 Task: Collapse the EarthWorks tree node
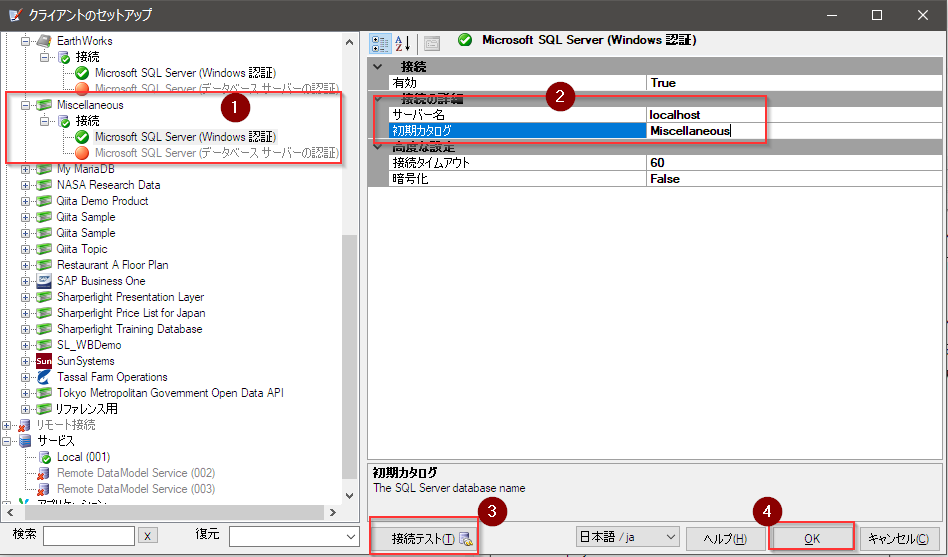tap(25, 41)
